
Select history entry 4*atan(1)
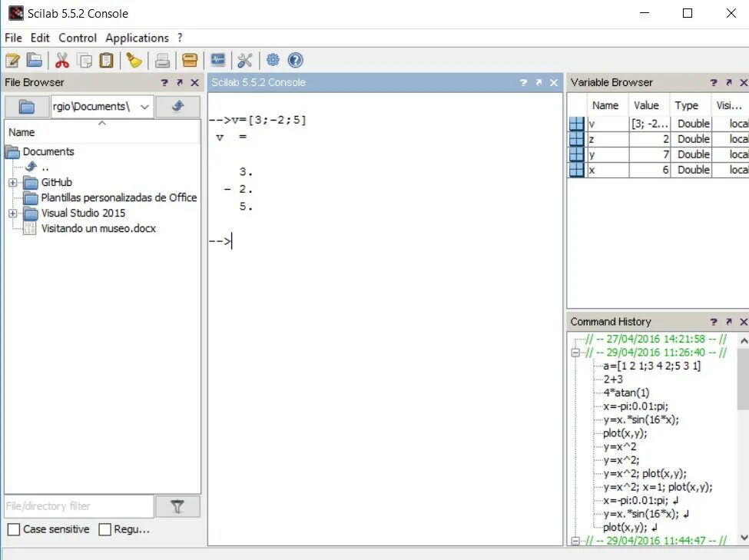click(626, 393)
